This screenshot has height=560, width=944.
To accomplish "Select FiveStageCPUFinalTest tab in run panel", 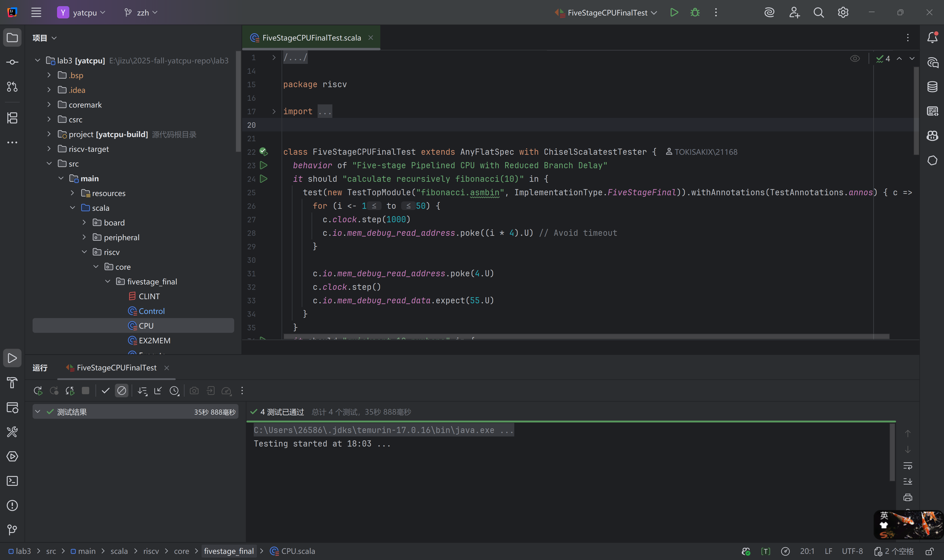I will tap(116, 367).
